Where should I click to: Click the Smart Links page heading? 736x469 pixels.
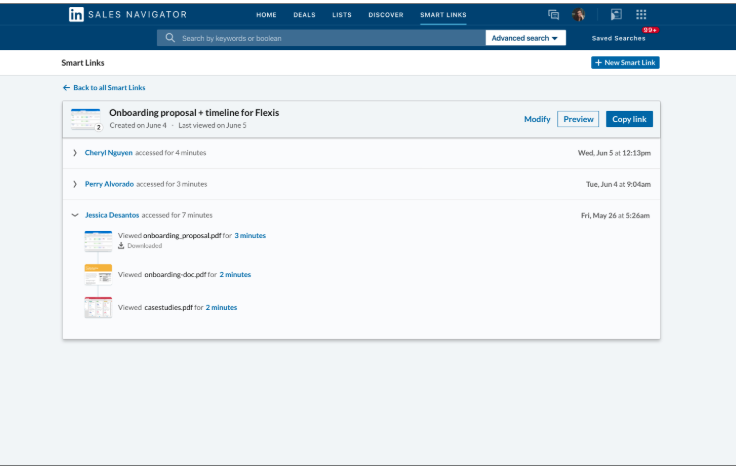(83, 63)
